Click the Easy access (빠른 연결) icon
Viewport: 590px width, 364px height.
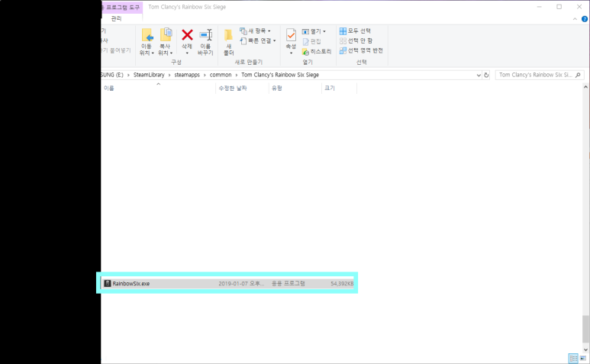tap(243, 40)
